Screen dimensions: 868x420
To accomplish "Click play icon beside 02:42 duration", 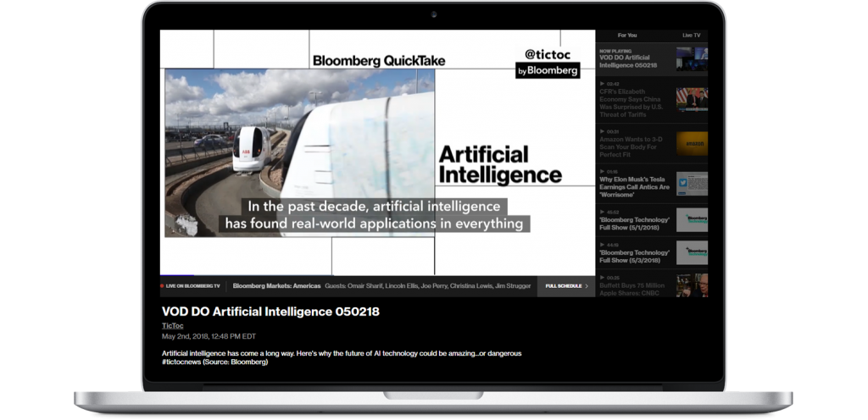I will point(603,84).
